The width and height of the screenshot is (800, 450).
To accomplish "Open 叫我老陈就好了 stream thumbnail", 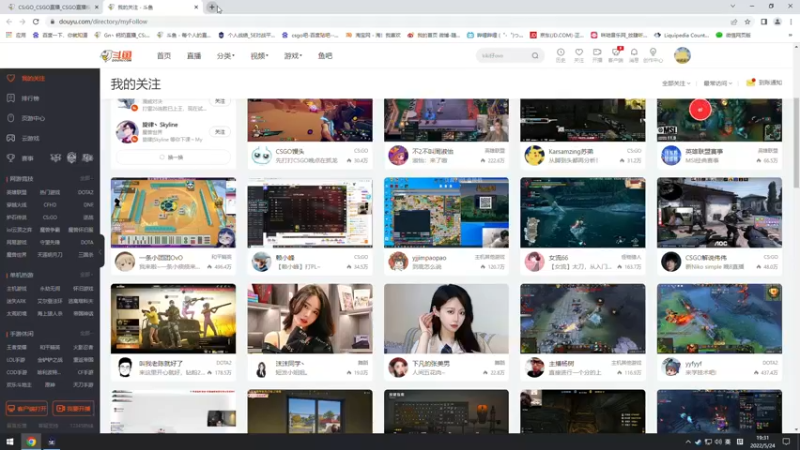I will (x=173, y=319).
